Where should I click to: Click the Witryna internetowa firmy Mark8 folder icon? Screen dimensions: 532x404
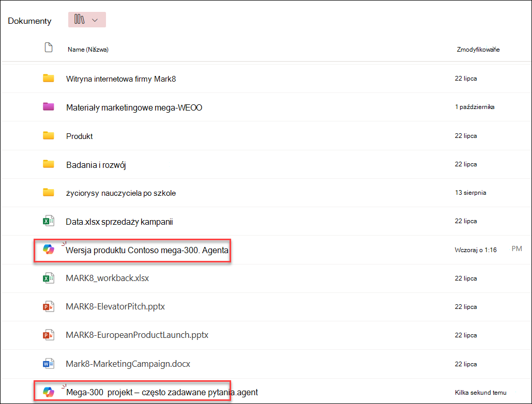pos(49,79)
